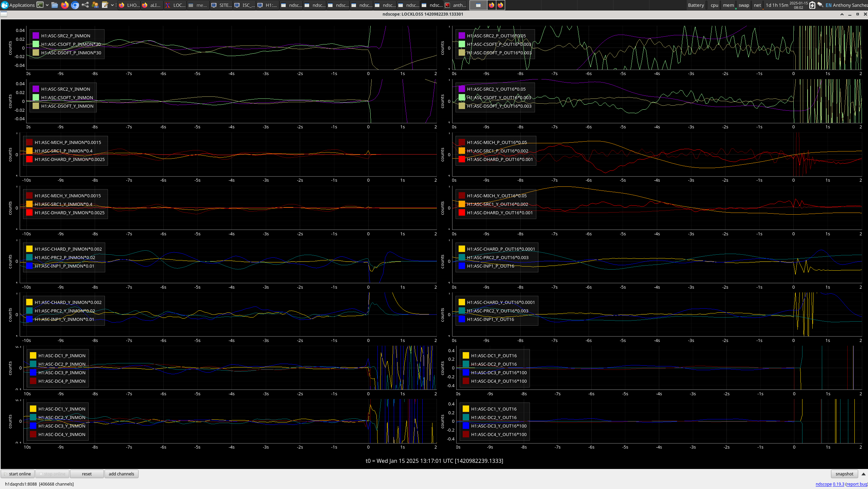Click the H1:ASC-PRC2_P_OUT16*0.003 legend label
Image resolution: width=868 pixels, height=489 pixels.
(498, 257)
